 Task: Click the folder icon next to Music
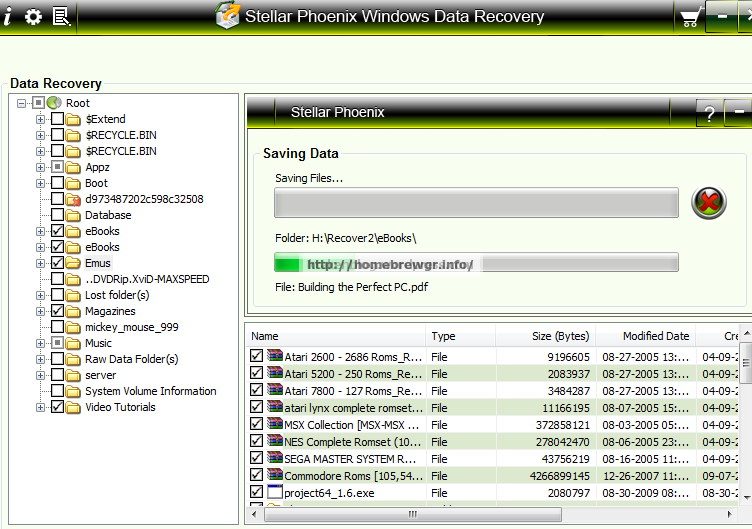[x=73, y=343]
